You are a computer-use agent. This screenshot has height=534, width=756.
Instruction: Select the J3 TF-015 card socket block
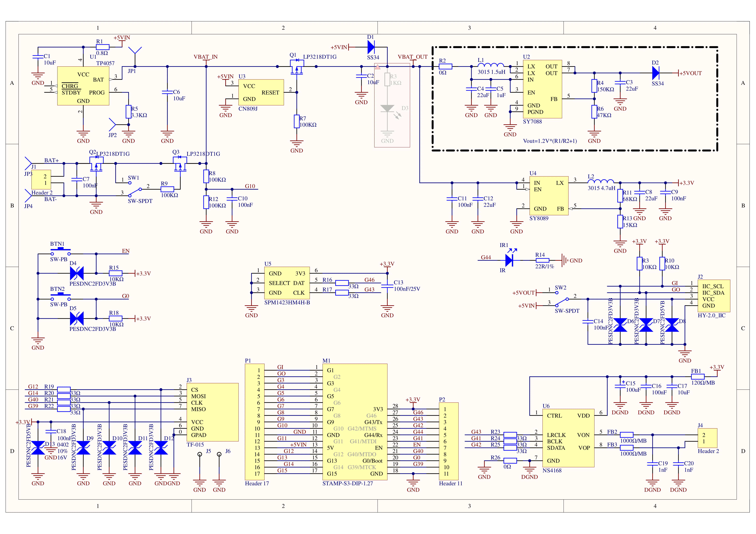(212, 412)
